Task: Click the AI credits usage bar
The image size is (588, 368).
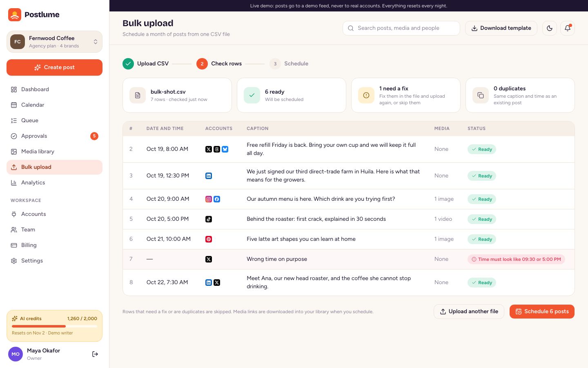Action: (54, 326)
